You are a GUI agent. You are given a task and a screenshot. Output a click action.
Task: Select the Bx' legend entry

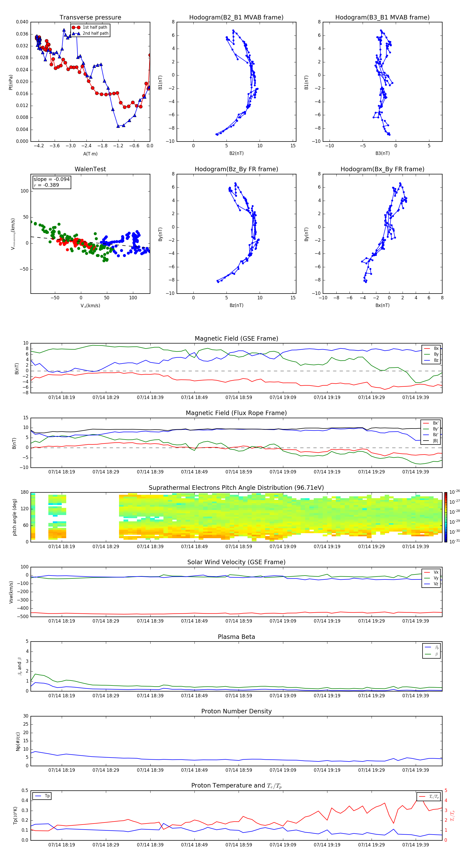431,423
